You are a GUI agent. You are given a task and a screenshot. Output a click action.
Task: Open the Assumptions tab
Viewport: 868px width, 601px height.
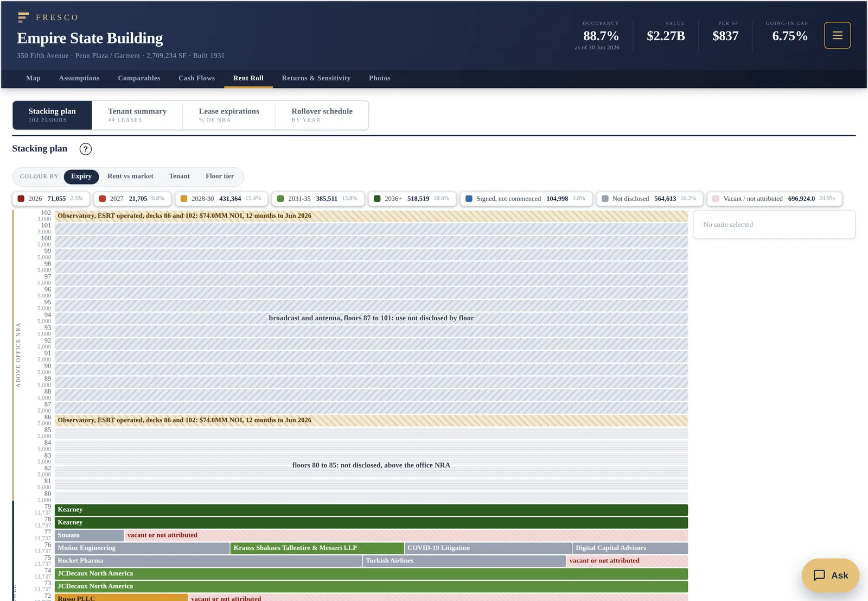coord(79,78)
